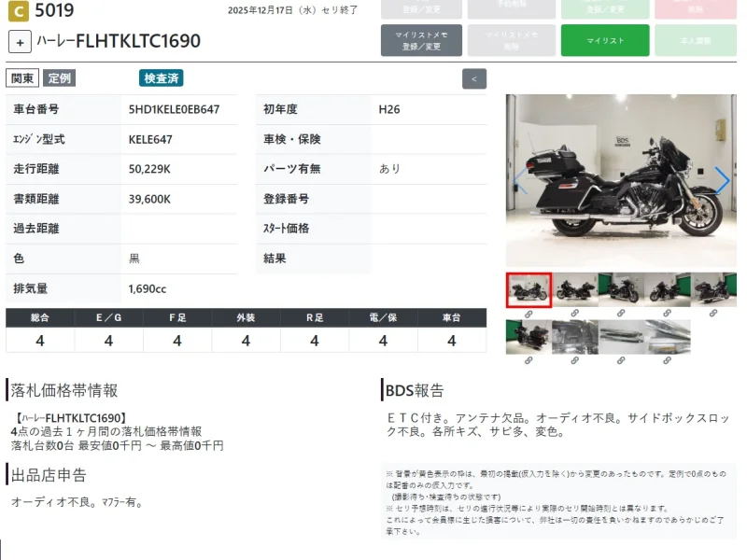
Task: Select the 定例 tag
Action: pos(59,78)
